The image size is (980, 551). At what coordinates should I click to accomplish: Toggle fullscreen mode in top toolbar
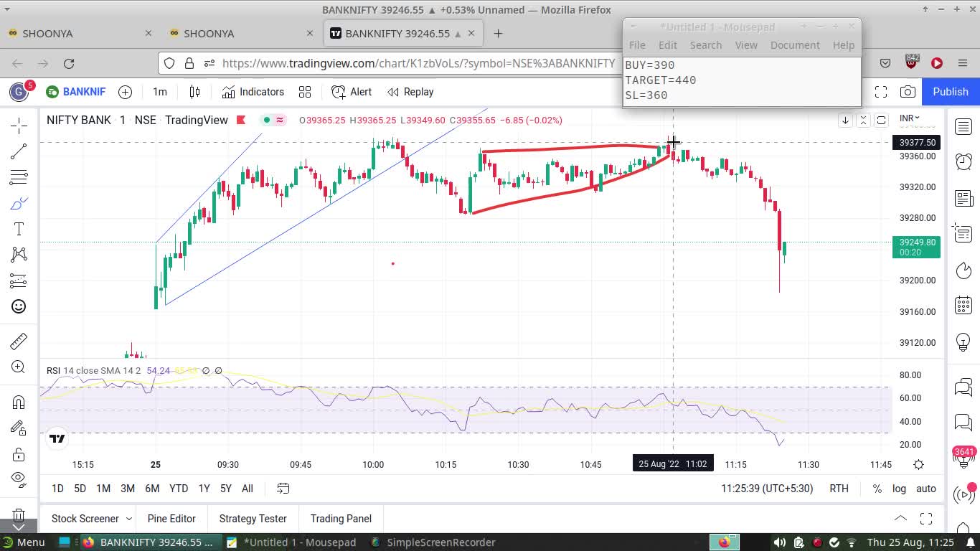(x=880, y=92)
